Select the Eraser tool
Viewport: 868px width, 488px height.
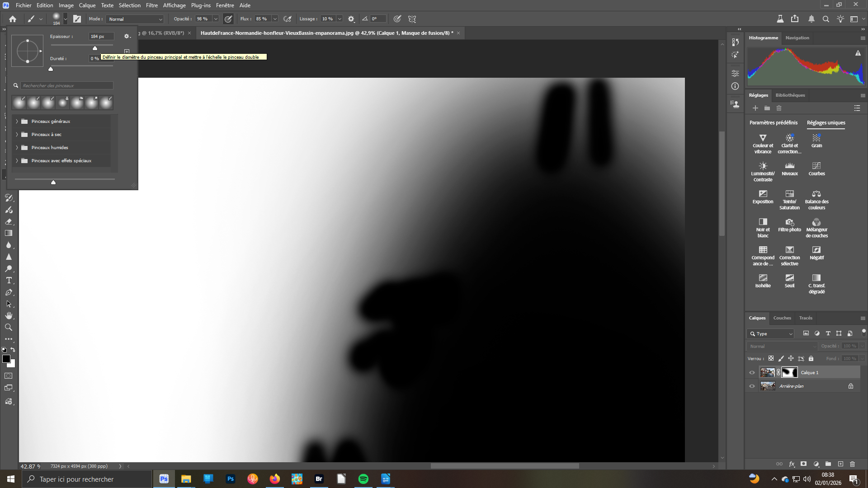pos(9,222)
